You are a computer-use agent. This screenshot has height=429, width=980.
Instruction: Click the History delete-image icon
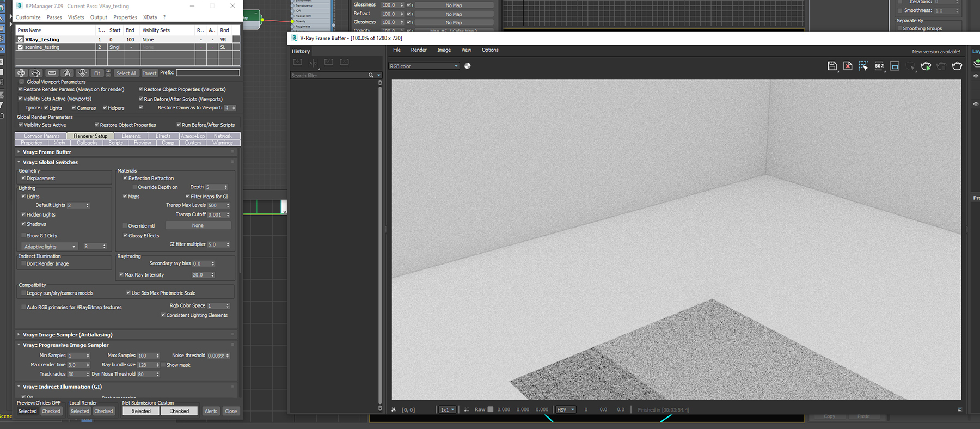344,62
